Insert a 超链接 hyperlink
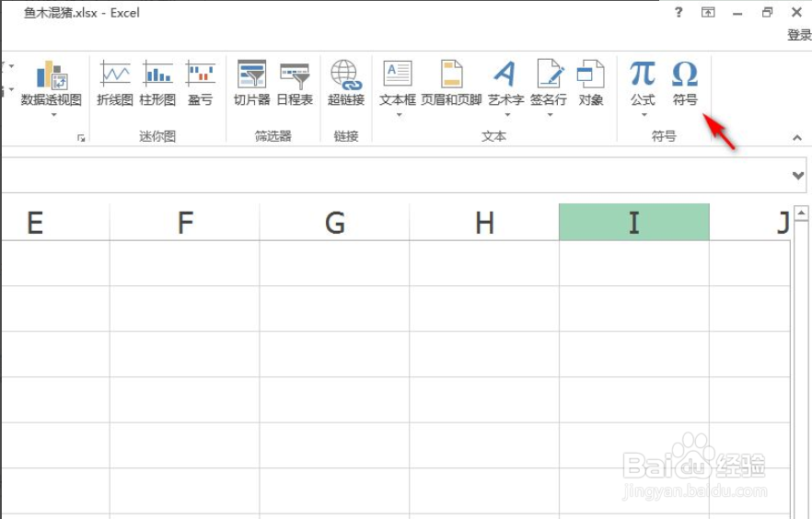The width and height of the screenshot is (812, 519). pos(345,81)
